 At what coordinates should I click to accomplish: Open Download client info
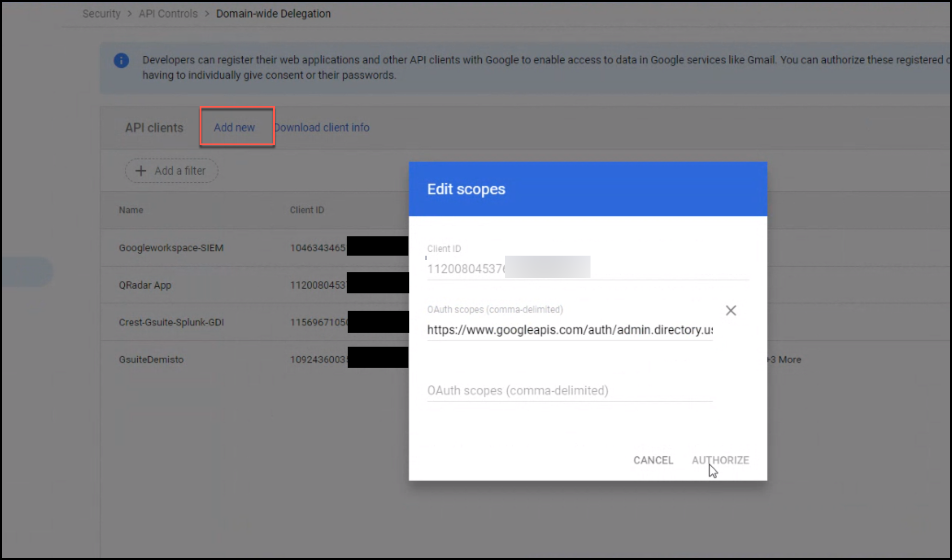(x=322, y=127)
